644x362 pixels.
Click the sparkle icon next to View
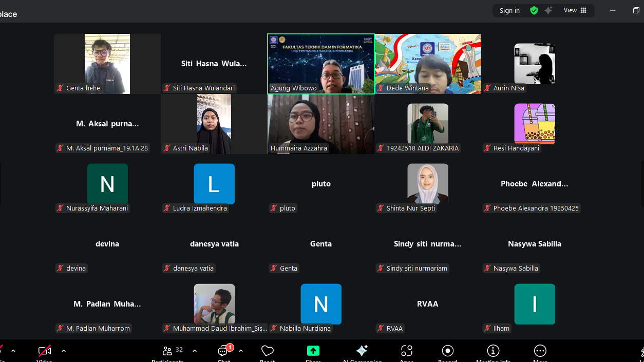(x=548, y=10)
